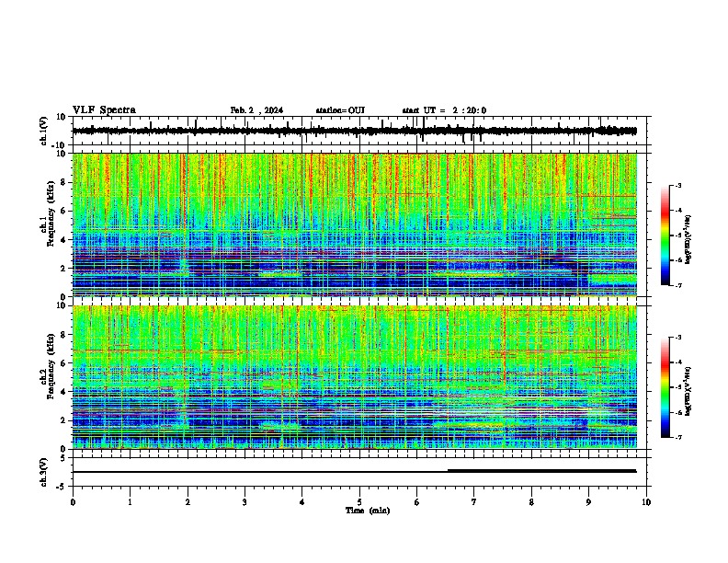Viewport: 728px width, 563px height.
Task: Click the ch.1 spectrogram color bar
Action: pyautogui.click(x=665, y=236)
